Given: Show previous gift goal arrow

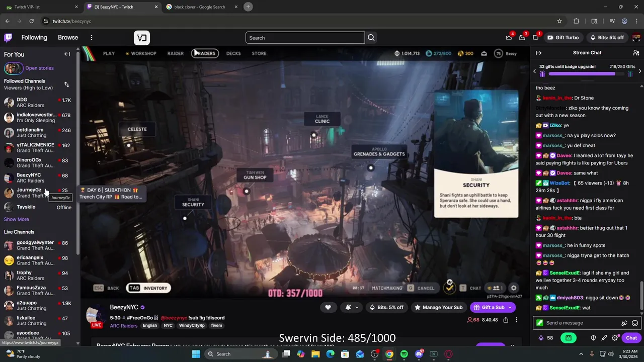Looking at the screenshot, I should [x=534, y=71].
